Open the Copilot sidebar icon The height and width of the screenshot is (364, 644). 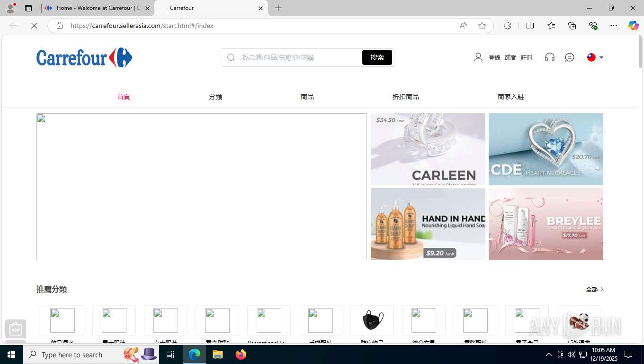click(634, 26)
